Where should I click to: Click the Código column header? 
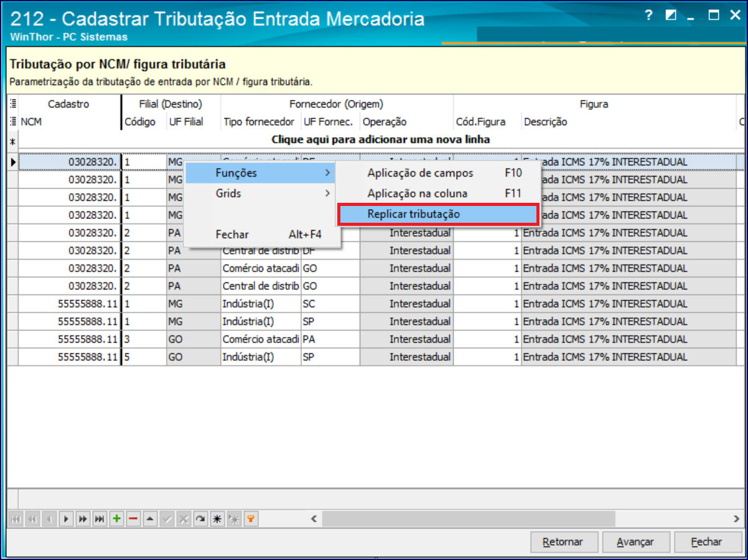(x=144, y=122)
